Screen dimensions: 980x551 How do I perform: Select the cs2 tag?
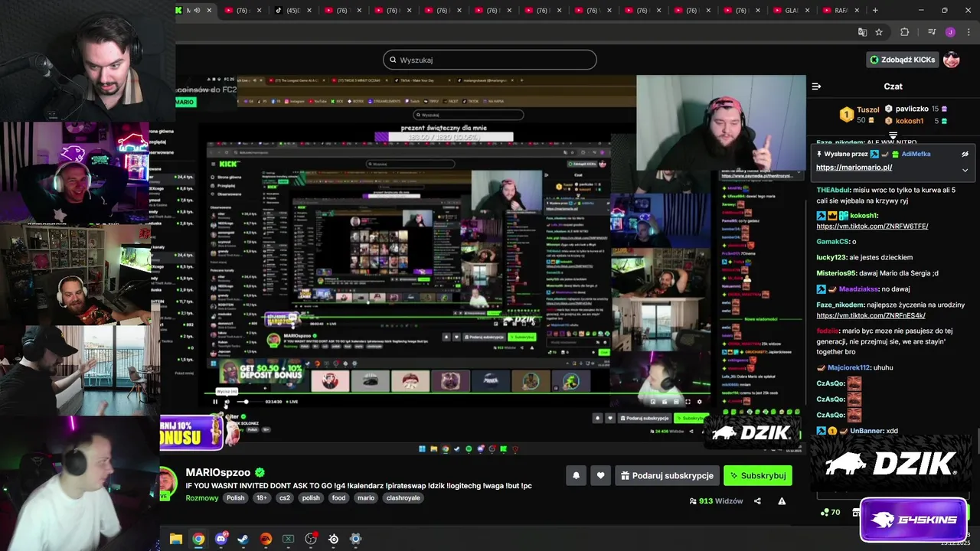click(285, 497)
